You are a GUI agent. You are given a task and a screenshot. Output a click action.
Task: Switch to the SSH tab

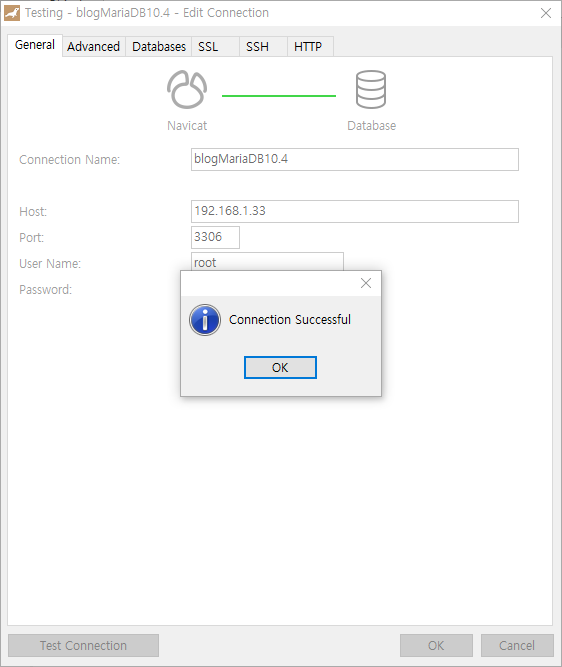coord(263,46)
